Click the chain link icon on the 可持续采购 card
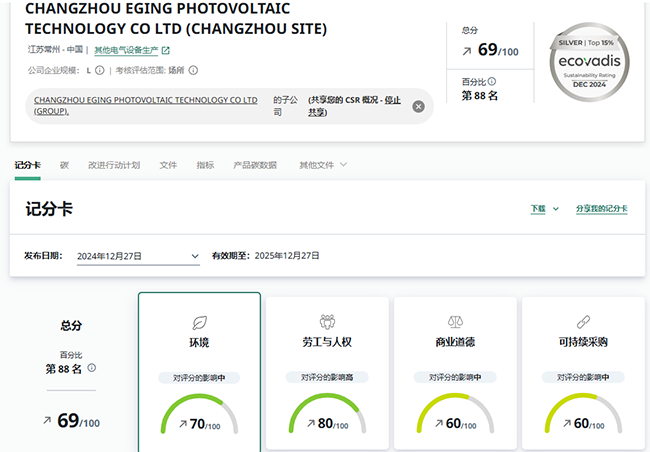This screenshot has width=650, height=452. point(583,322)
